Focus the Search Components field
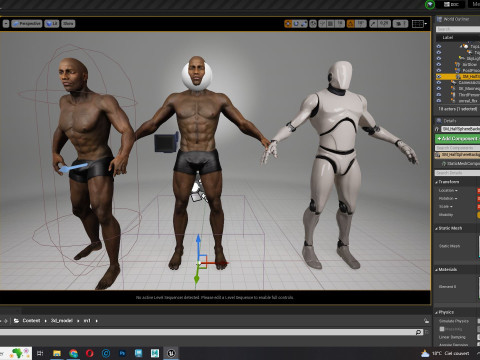The image size is (480, 360). (457, 148)
